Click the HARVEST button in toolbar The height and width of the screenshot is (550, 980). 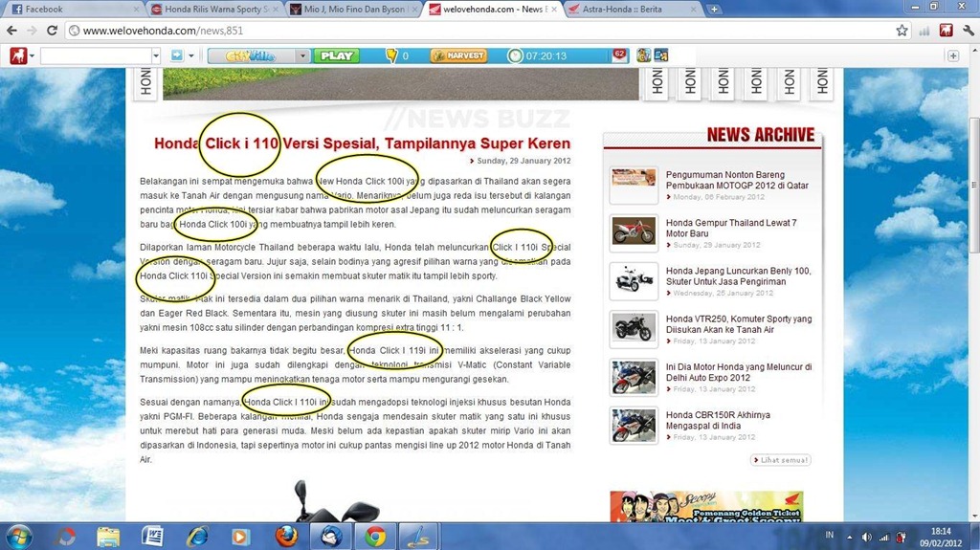(459, 55)
